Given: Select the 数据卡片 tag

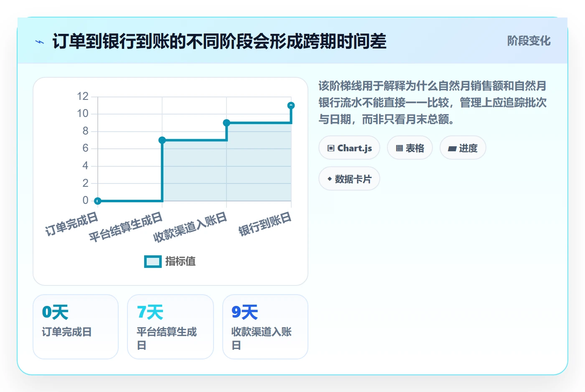Looking at the screenshot, I should pyautogui.click(x=349, y=178).
